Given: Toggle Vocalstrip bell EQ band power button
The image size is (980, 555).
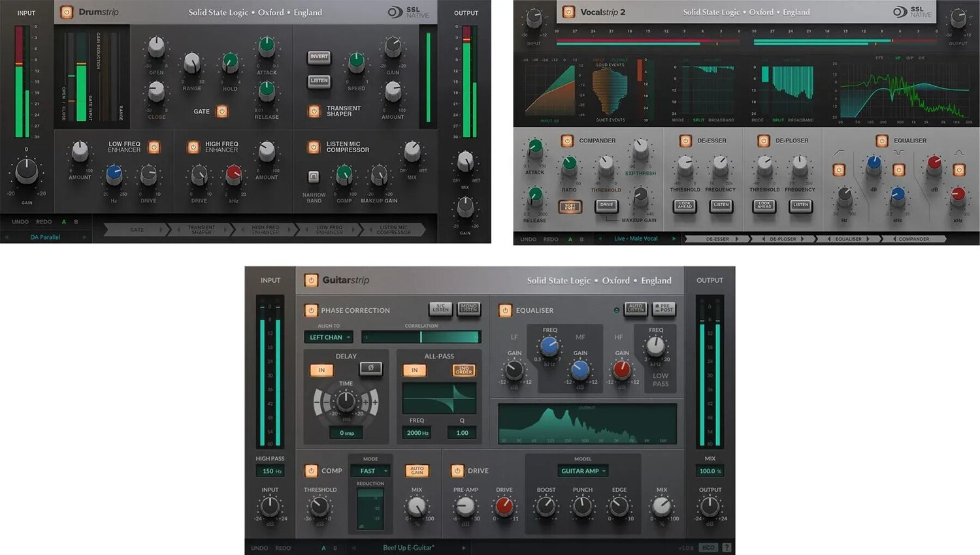Looking at the screenshot, I should tap(959, 170).
